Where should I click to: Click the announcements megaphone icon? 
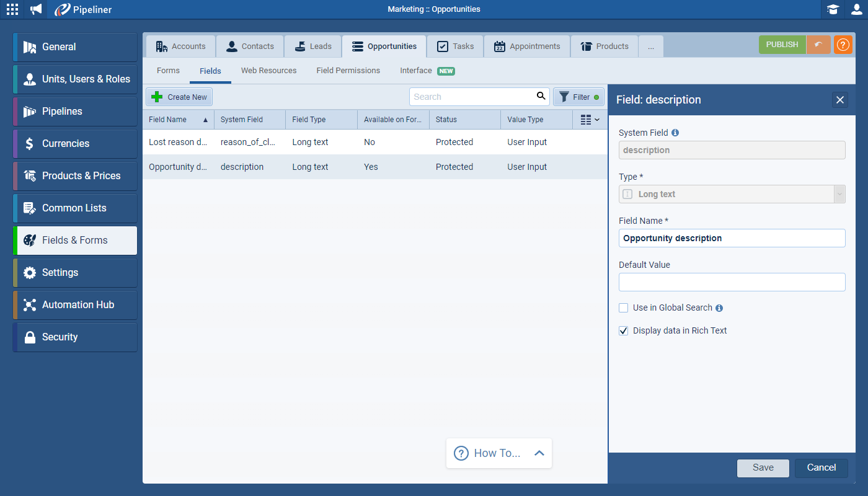tap(35, 9)
